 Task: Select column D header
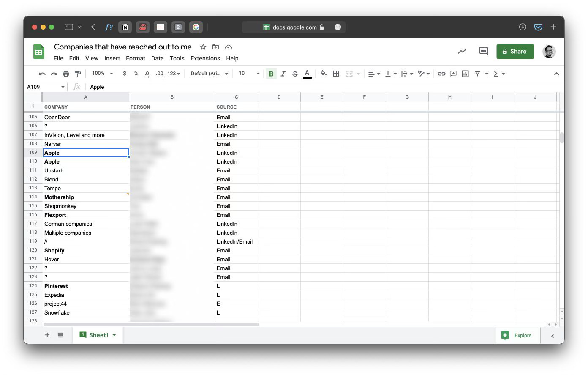279,97
